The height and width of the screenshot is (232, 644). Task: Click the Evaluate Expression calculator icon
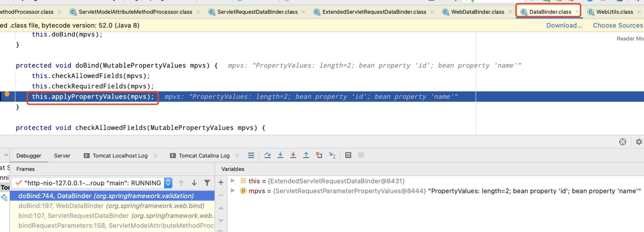[x=348, y=155]
